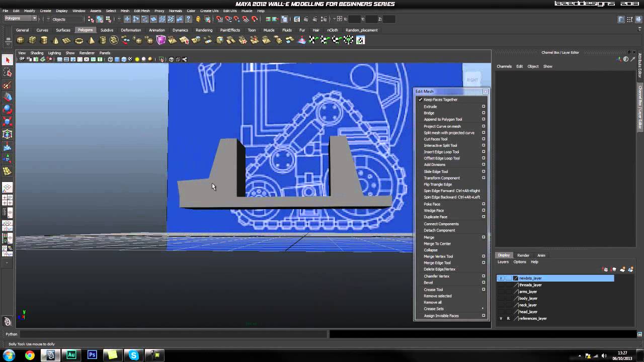This screenshot has width=644, height=362.
Task: Switch to the Render layer tab
Action: [523, 255]
